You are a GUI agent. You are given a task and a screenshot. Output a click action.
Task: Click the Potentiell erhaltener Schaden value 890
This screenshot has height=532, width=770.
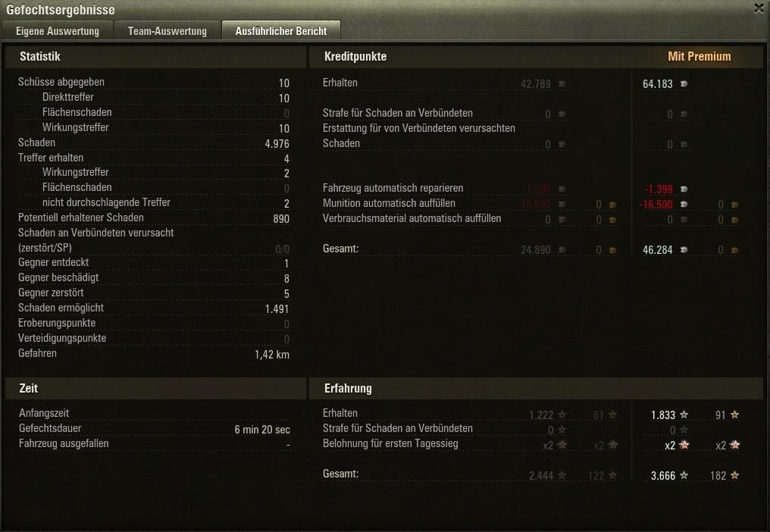(x=281, y=219)
